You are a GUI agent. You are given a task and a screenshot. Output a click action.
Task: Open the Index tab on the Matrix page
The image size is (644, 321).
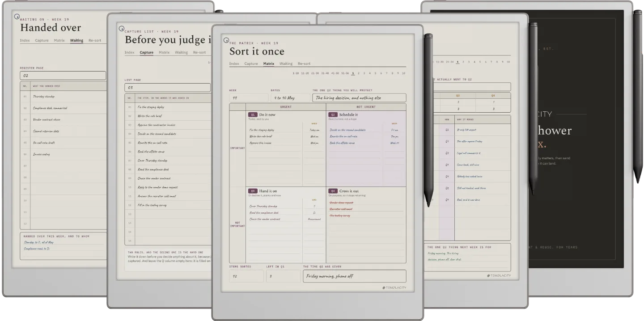tap(234, 64)
